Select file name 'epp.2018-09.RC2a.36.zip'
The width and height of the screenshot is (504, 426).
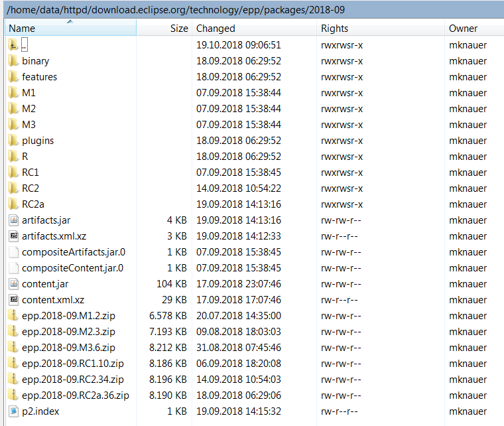click(x=75, y=395)
